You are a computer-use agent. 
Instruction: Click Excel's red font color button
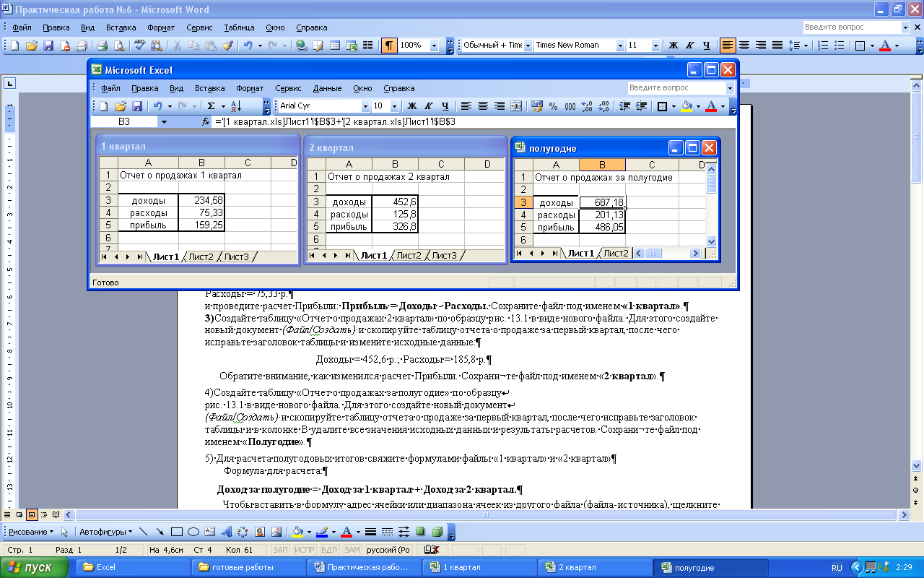(x=710, y=106)
